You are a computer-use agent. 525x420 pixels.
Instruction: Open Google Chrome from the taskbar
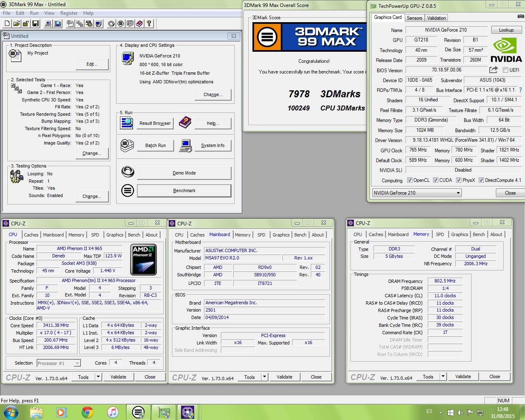point(87,412)
